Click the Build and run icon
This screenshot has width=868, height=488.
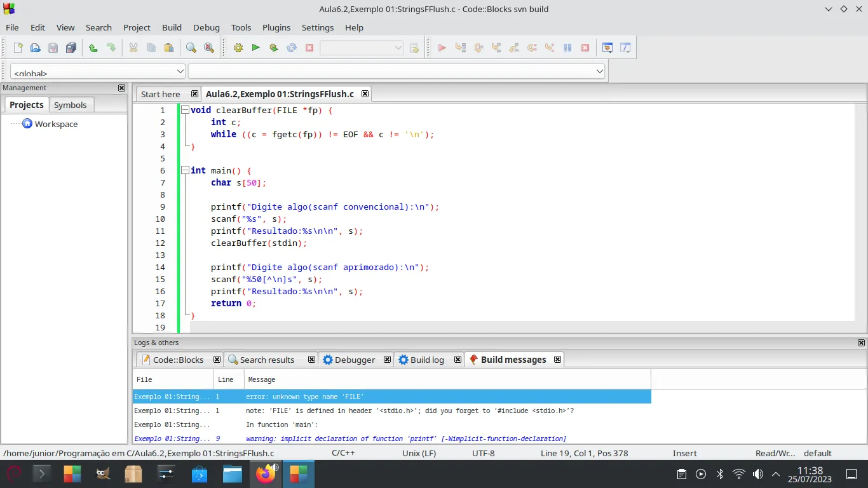point(274,48)
